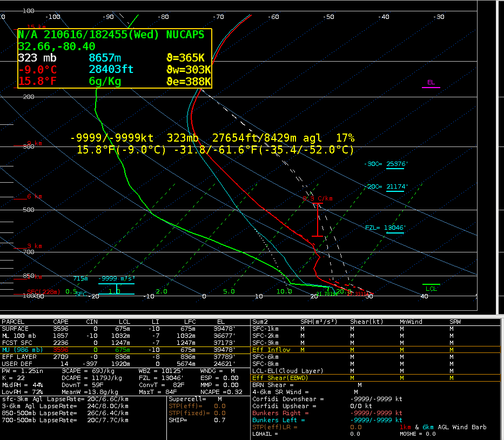This screenshot has width=504, height=440.
Task: Click the Eff Inflow row label
Action: [x=271, y=350]
